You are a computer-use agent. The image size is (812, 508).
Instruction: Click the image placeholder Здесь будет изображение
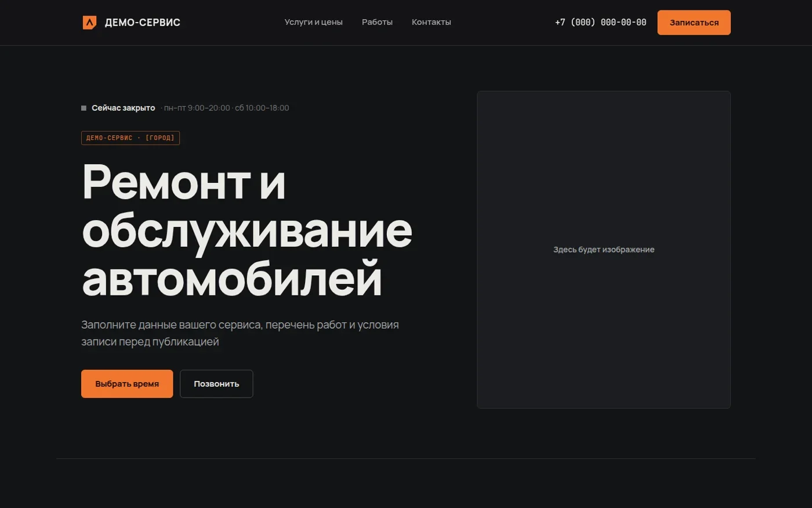tap(604, 250)
